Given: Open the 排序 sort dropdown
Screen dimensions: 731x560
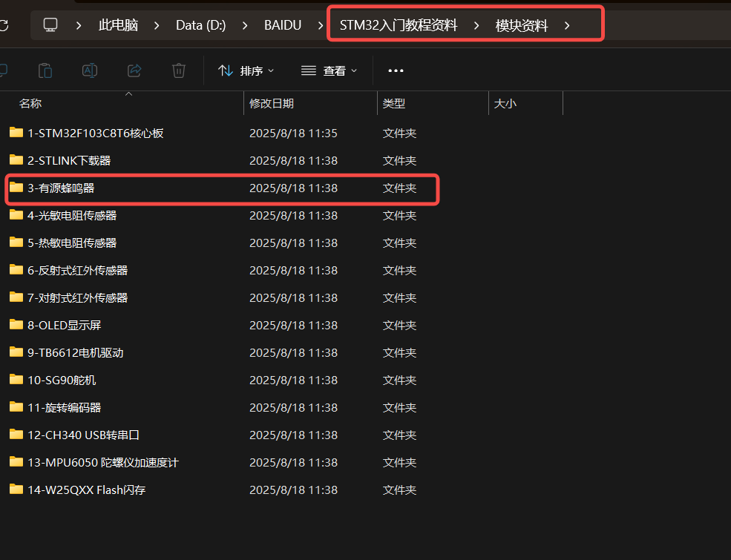Looking at the screenshot, I should 246,70.
